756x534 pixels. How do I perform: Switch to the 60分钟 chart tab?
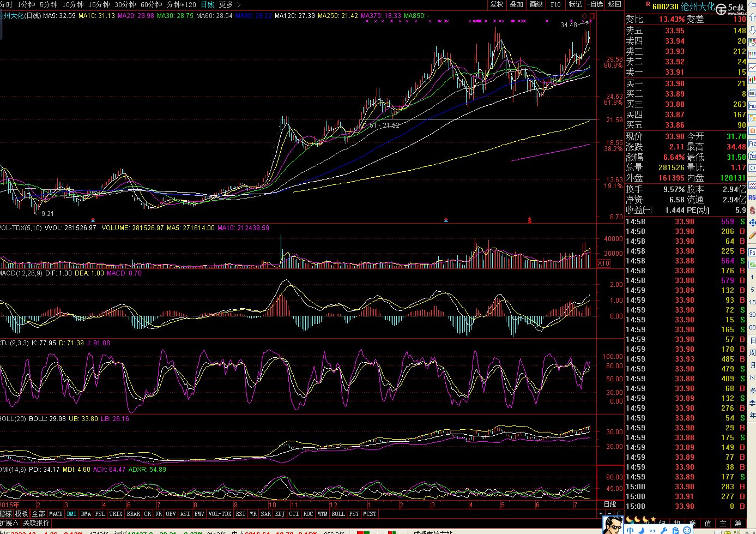(x=152, y=4)
